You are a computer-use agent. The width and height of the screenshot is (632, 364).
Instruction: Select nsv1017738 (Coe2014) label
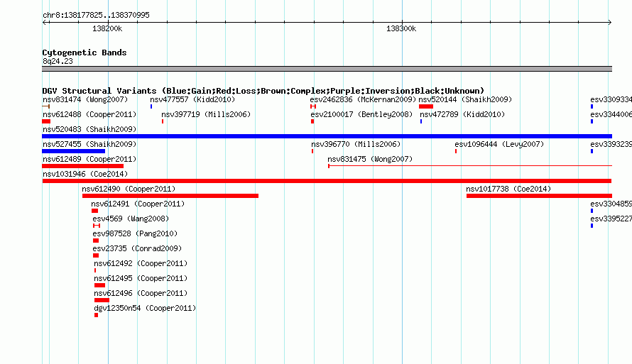point(508,189)
